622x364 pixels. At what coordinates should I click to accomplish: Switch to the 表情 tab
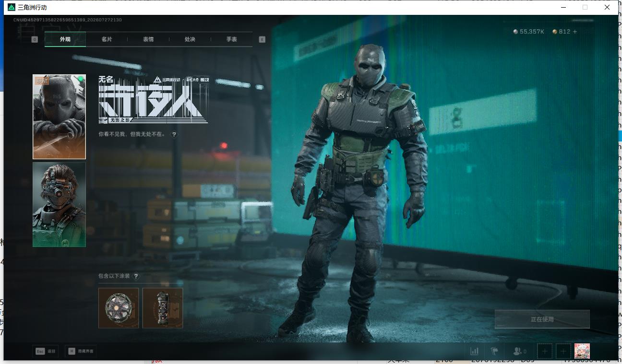point(148,39)
